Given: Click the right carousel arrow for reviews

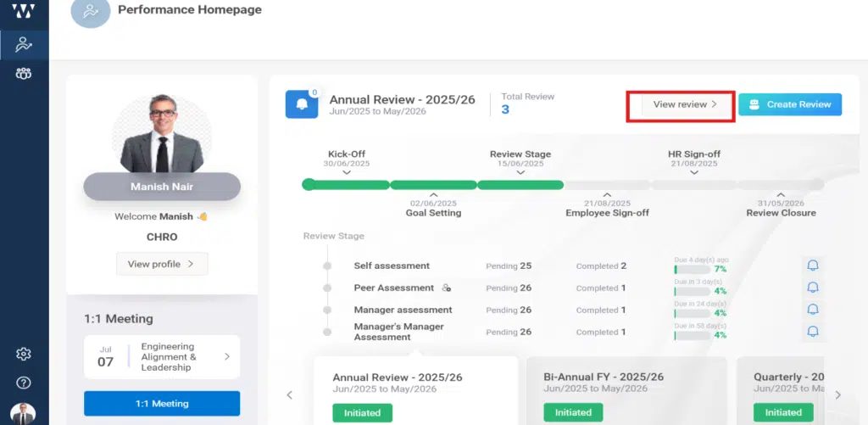Looking at the screenshot, I should click(837, 395).
